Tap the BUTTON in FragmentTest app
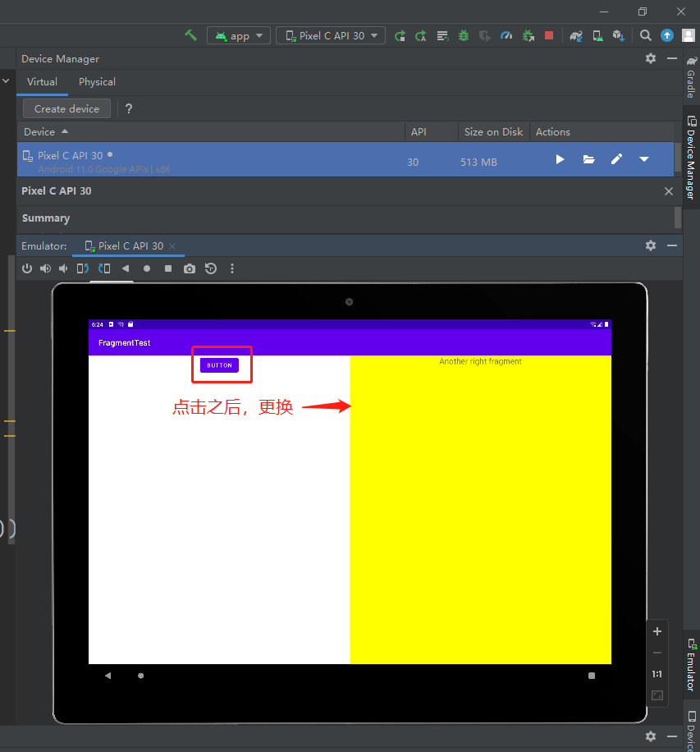 click(220, 365)
